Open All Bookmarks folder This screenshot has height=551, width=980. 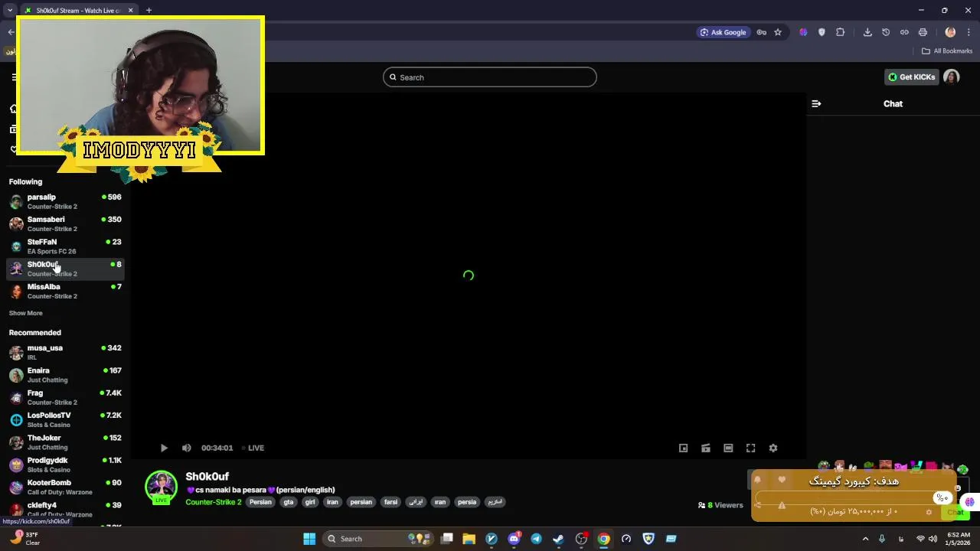click(x=947, y=51)
